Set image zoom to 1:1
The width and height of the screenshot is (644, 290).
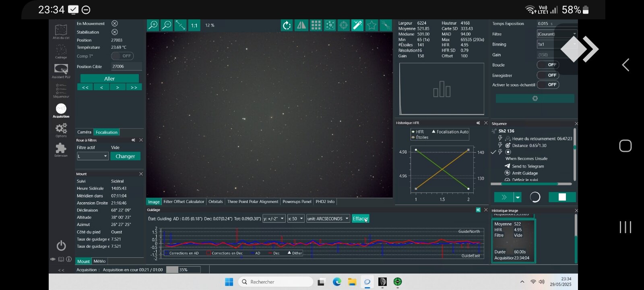[194, 25]
